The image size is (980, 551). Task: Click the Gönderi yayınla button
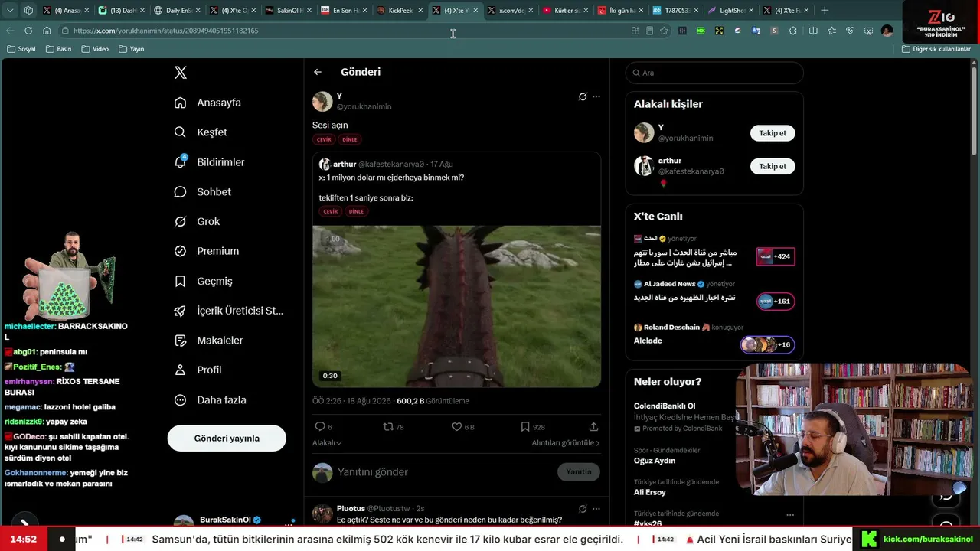227,439
